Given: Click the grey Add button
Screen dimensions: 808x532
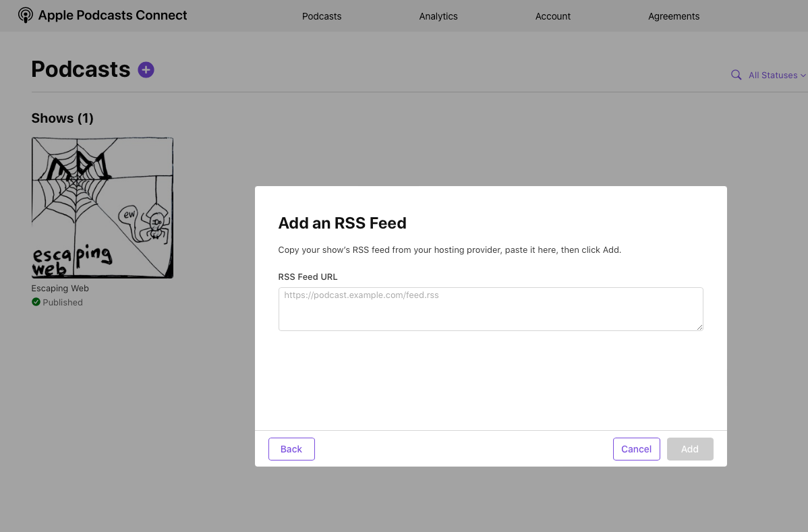Looking at the screenshot, I should [689, 449].
